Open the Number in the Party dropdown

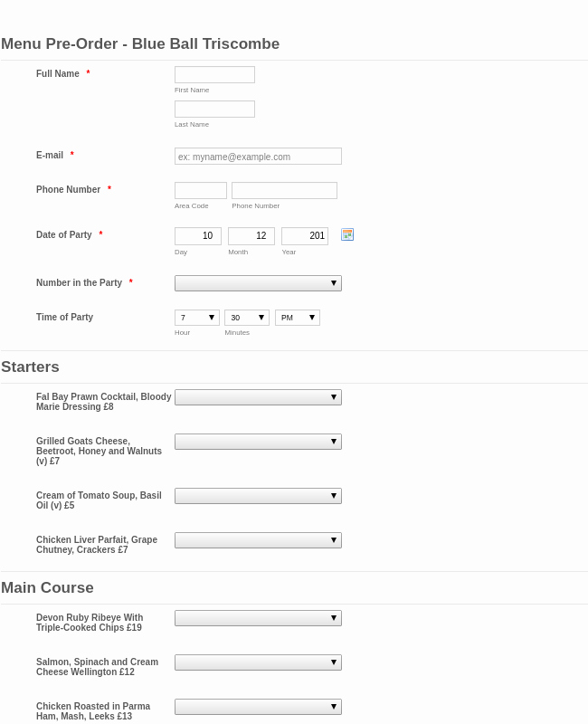click(258, 283)
